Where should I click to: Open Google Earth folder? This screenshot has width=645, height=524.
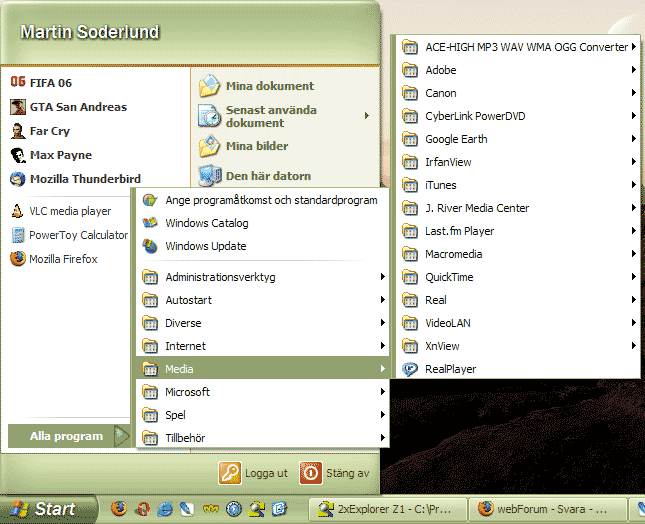coord(517,139)
